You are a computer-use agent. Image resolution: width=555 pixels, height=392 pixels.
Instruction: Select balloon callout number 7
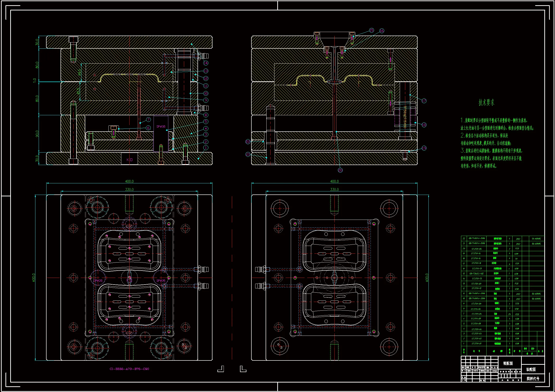(x=148, y=120)
